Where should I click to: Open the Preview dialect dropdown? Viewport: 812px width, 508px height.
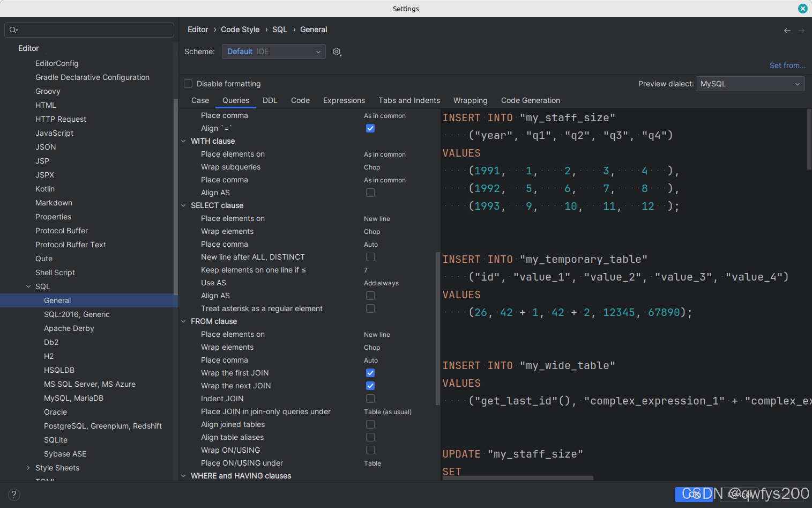coord(750,84)
